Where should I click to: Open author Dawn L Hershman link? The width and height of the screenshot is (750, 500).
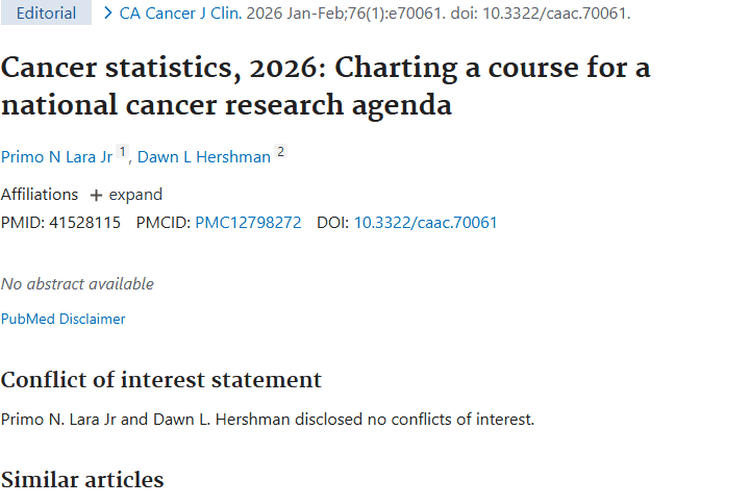[x=204, y=156]
